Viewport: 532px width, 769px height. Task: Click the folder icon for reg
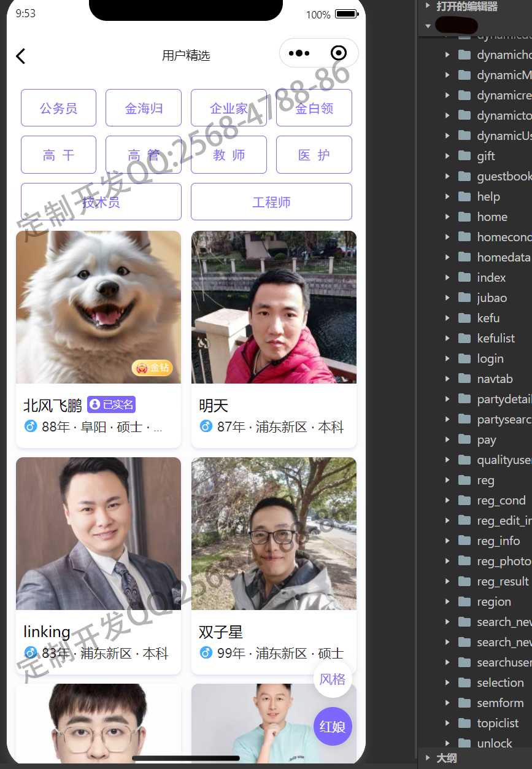tap(465, 480)
